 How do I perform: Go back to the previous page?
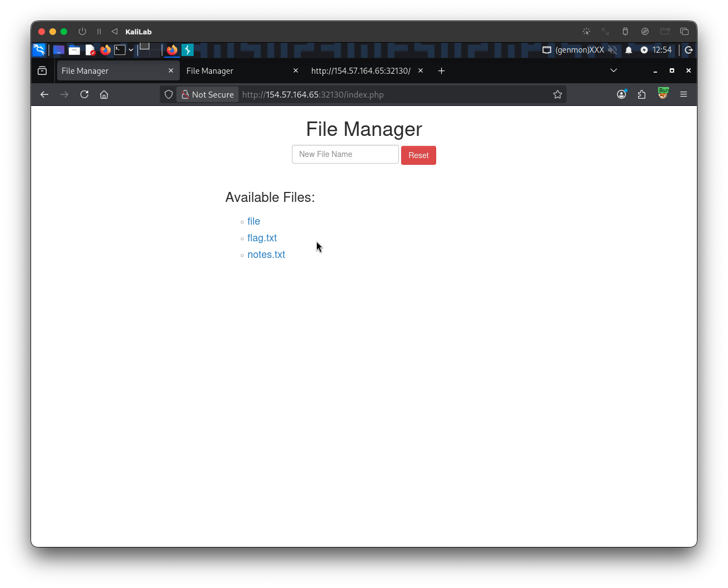(x=44, y=94)
